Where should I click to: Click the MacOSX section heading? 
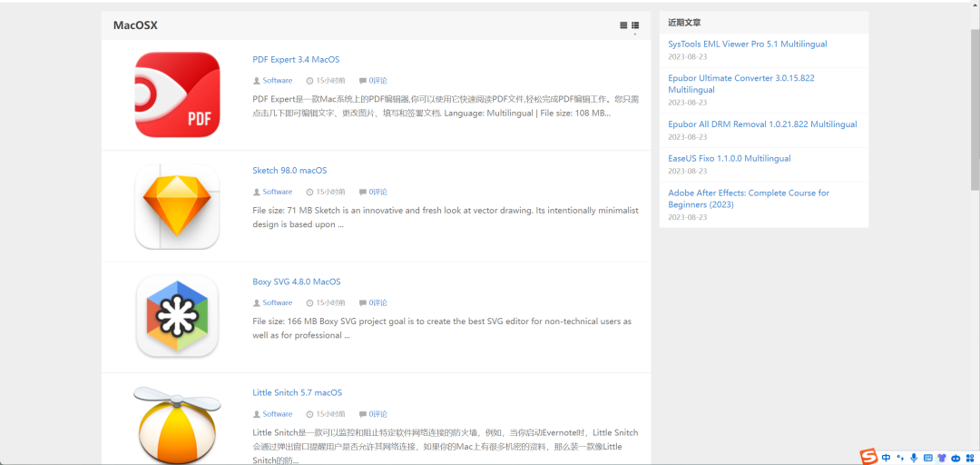click(x=135, y=25)
